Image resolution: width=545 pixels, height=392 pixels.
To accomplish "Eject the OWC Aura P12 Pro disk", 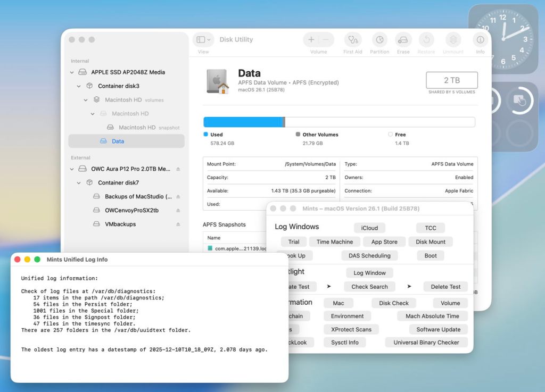I will (x=178, y=169).
